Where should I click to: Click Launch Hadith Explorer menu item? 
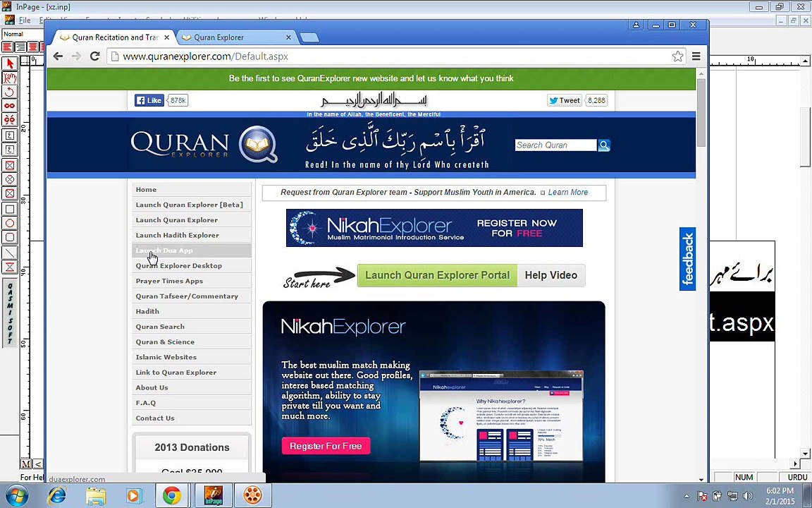[x=192, y=236]
